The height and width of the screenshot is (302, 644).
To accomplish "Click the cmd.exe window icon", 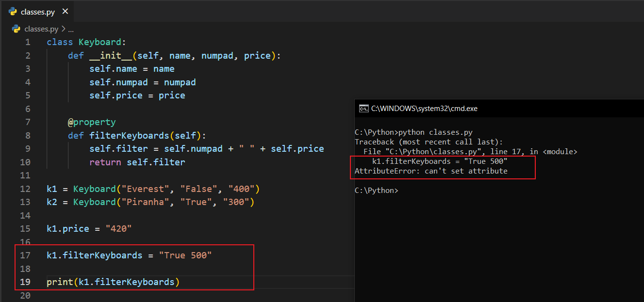I will click(x=363, y=109).
